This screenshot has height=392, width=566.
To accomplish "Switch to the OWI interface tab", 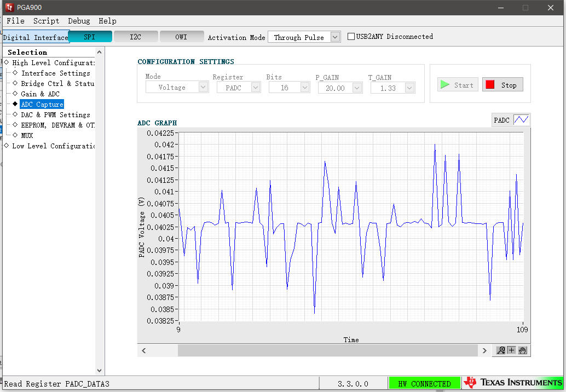I will click(x=182, y=37).
